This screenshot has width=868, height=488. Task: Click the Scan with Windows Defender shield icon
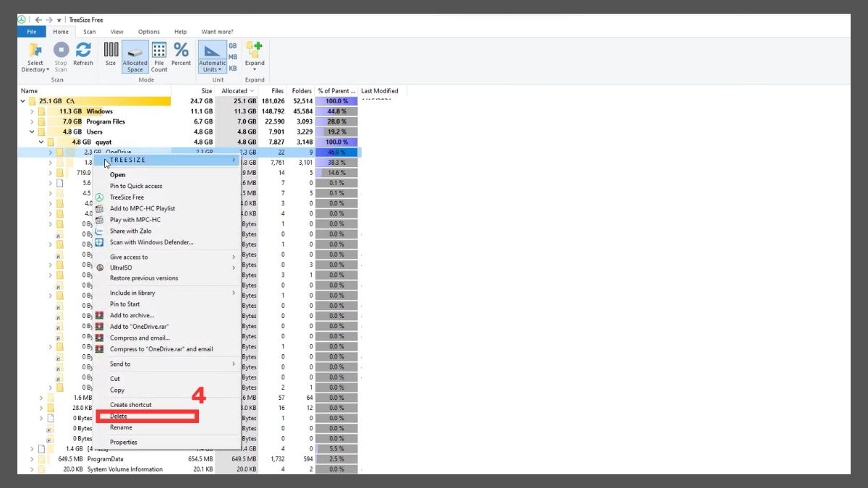click(x=100, y=242)
